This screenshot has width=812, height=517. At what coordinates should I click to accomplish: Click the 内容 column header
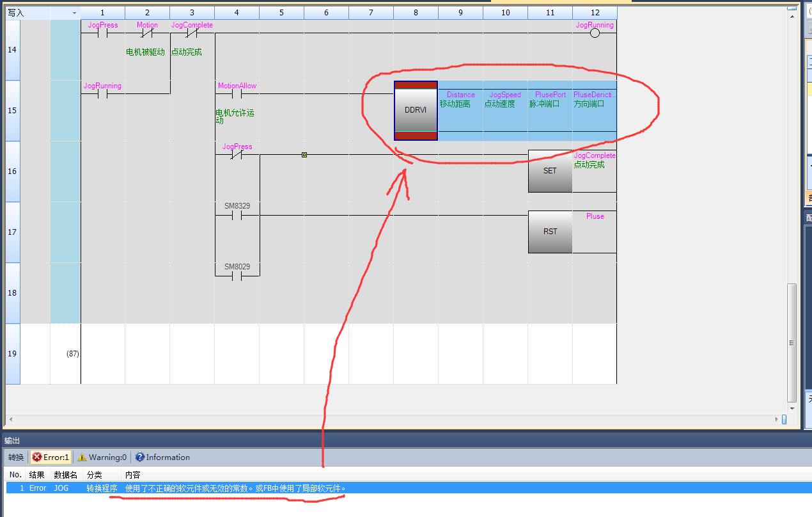point(133,475)
